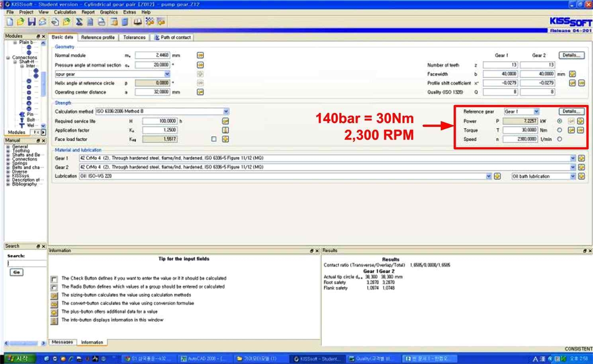
Task: Switch to the Messages tab
Action: [62, 342]
